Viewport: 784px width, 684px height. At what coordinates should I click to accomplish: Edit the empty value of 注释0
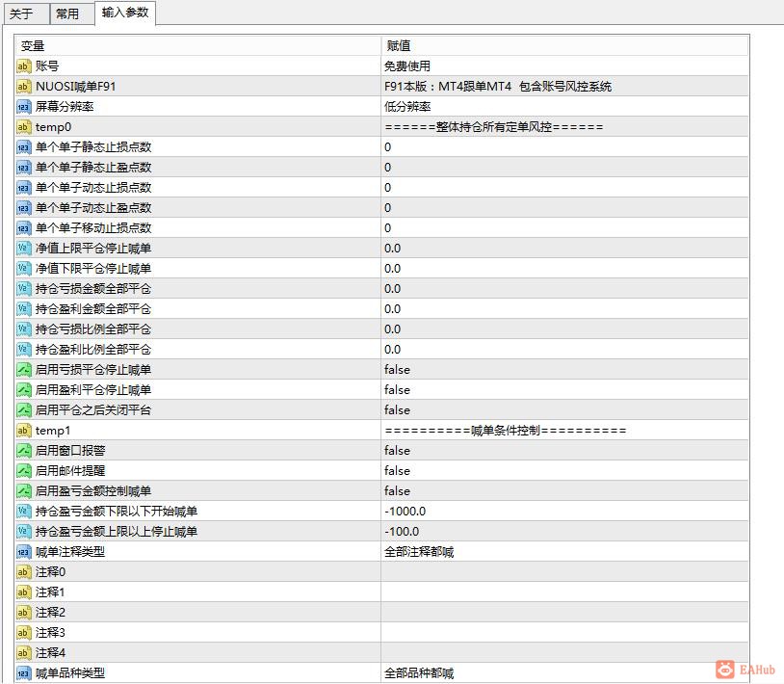(564, 571)
